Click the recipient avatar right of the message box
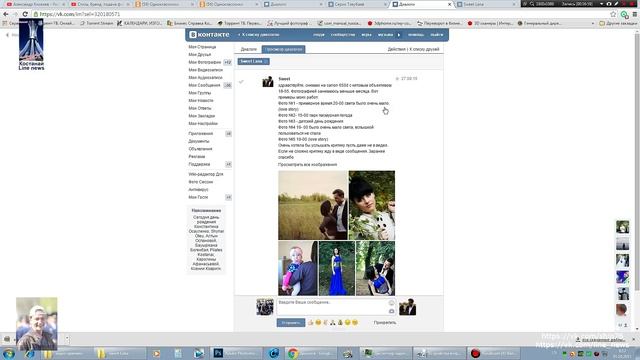 point(407,307)
